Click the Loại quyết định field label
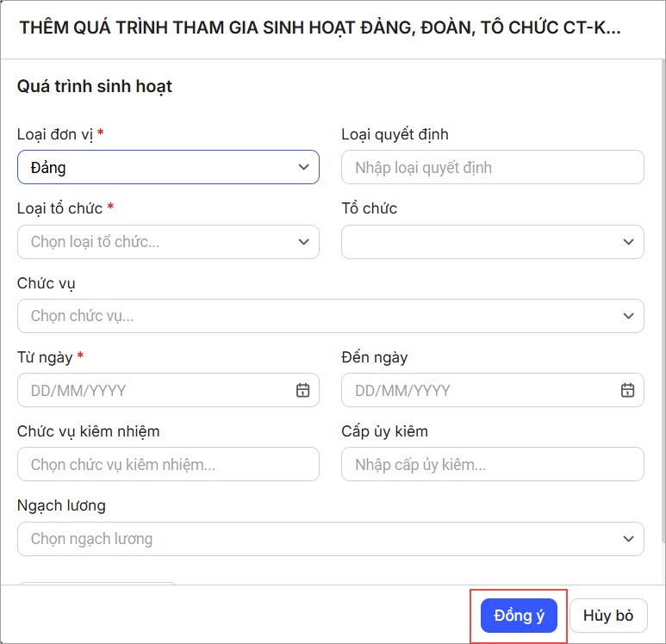 [395, 134]
